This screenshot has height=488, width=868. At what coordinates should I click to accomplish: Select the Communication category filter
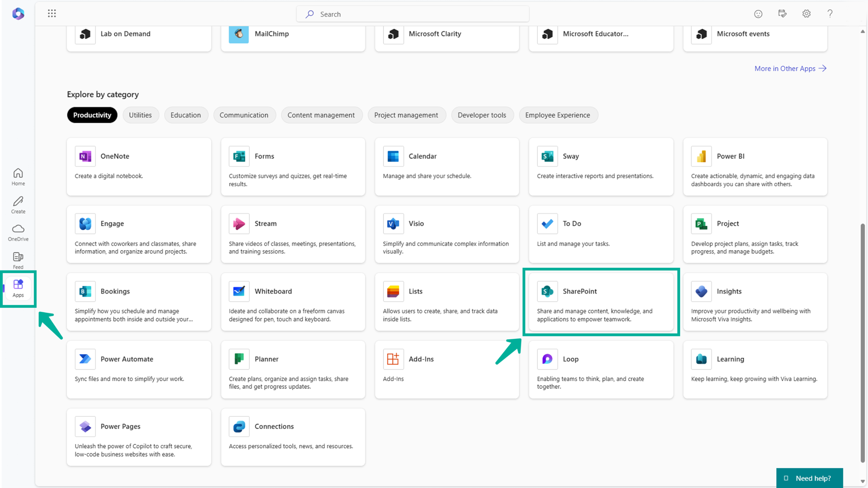coord(244,114)
